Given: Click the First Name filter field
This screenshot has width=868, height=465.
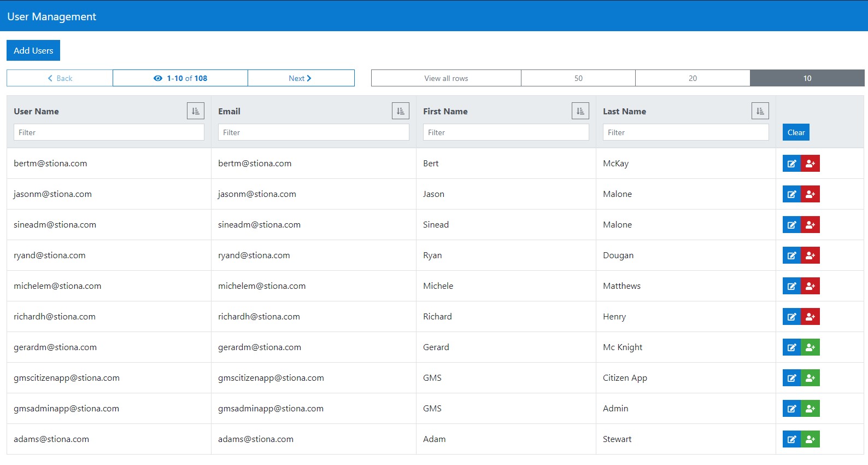Looking at the screenshot, I should (x=506, y=132).
